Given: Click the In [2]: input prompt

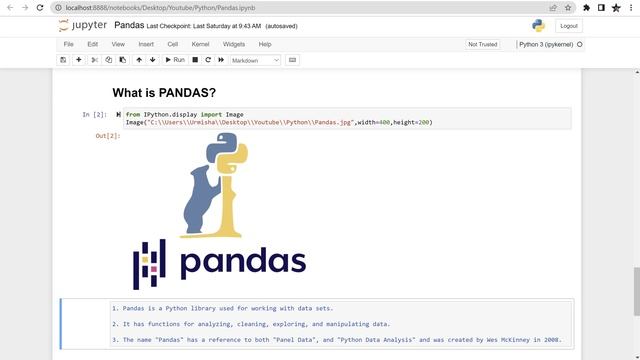Looking at the screenshot, I should [x=95, y=115].
